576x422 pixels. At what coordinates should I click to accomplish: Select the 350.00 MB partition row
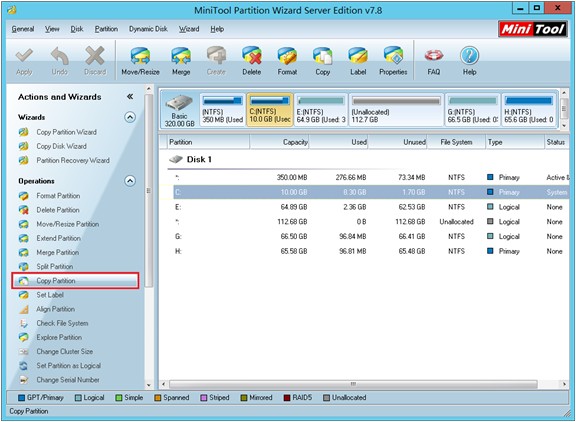coord(371,178)
